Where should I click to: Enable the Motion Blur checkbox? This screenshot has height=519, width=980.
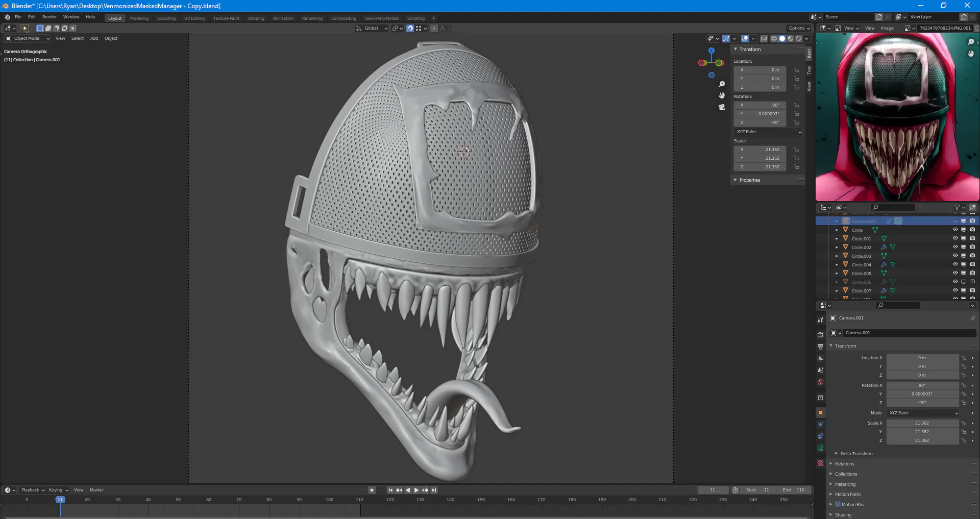pos(838,505)
